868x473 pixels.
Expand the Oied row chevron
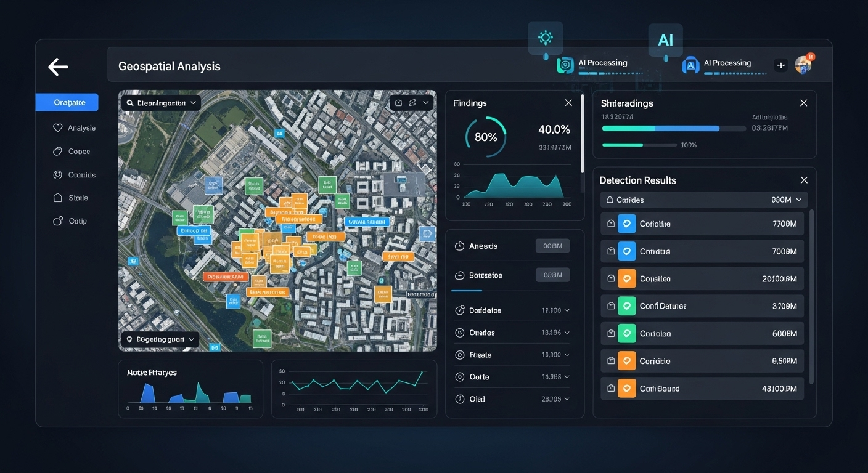pyautogui.click(x=567, y=399)
